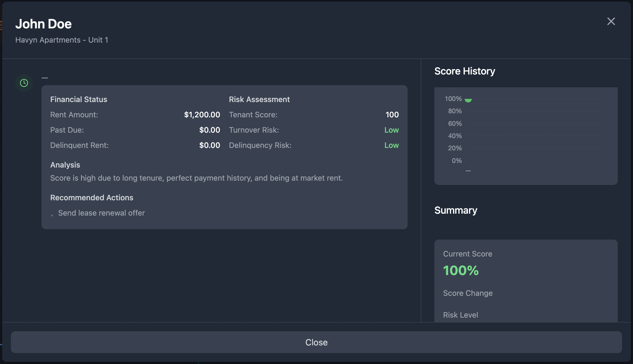Click the 80% axis label on chart

(x=455, y=111)
